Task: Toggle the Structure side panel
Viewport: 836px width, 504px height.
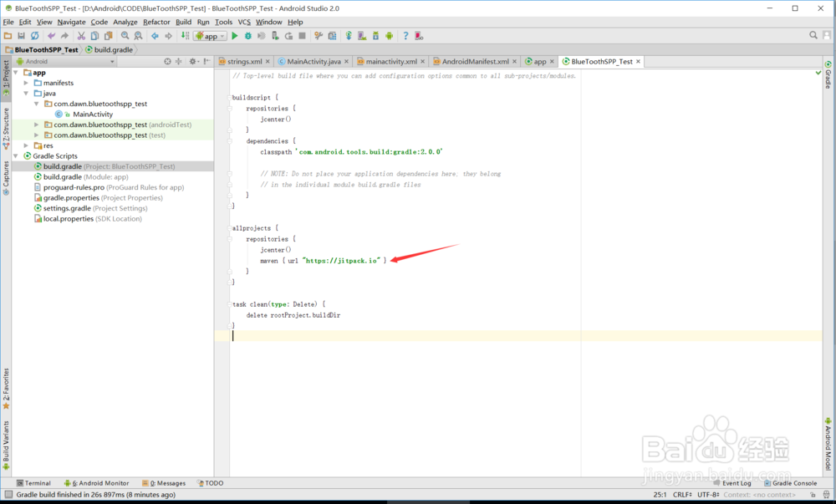Action: [x=6, y=129]
